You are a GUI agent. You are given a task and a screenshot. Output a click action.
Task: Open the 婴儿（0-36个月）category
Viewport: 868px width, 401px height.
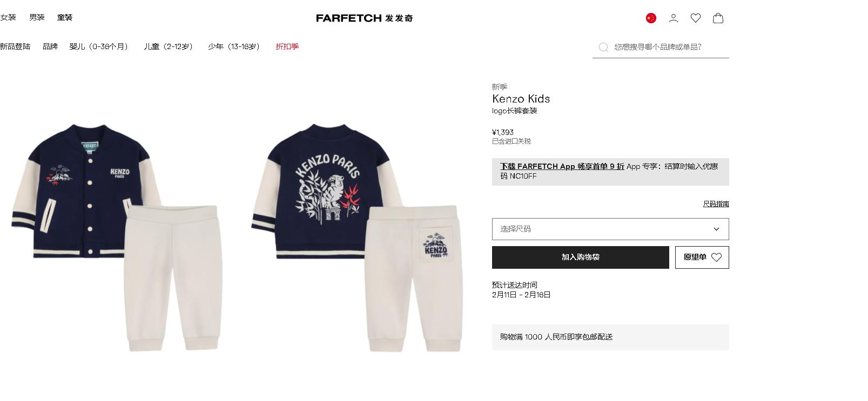(100, 46)
